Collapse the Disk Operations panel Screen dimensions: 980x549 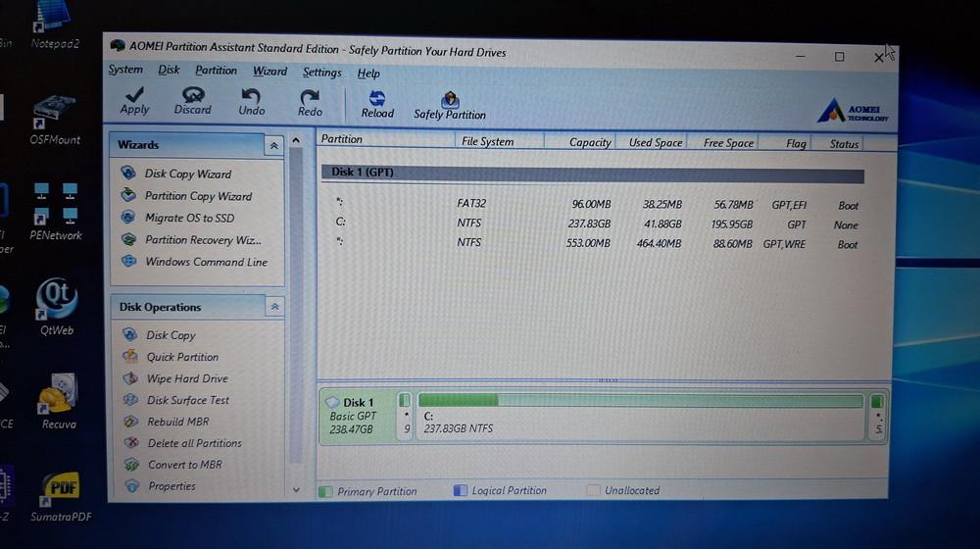(x=274, y=307)
